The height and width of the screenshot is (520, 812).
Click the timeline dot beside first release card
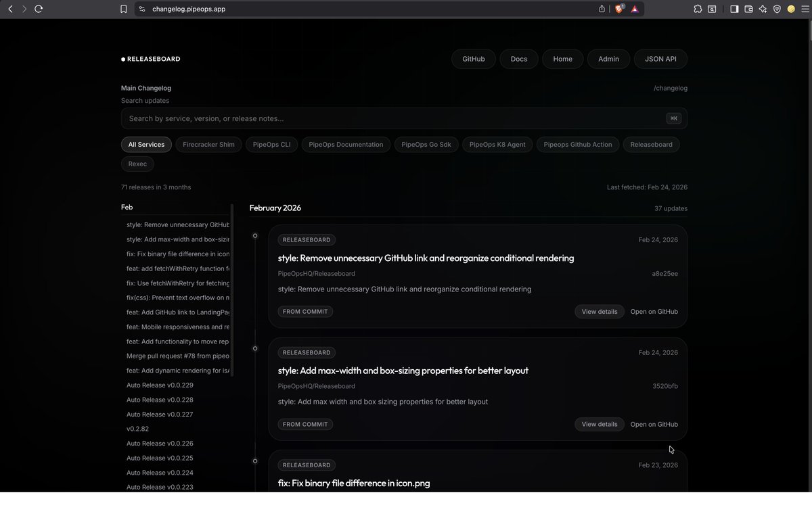coord(255,236)
